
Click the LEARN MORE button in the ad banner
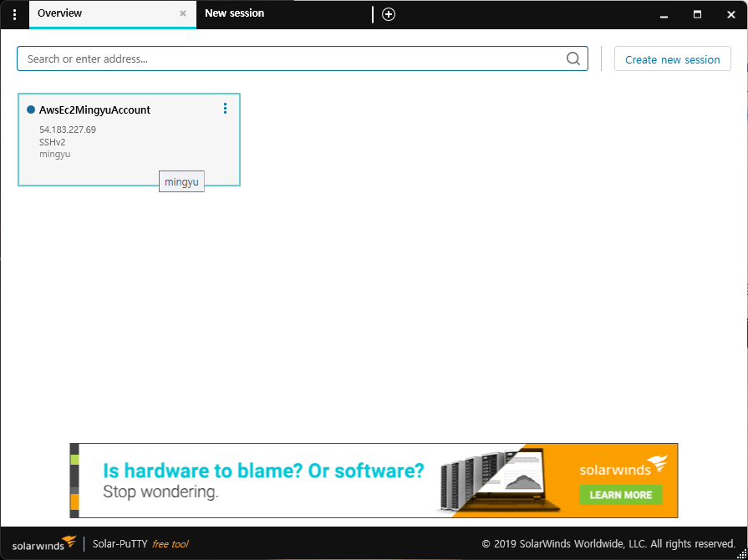point(621,495)
